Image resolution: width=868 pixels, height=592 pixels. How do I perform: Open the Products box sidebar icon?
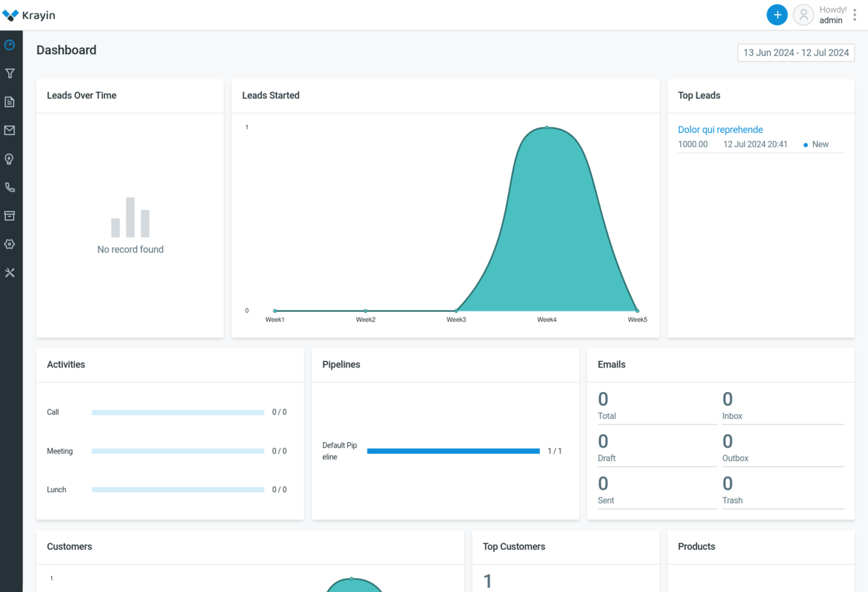[9, 216]
